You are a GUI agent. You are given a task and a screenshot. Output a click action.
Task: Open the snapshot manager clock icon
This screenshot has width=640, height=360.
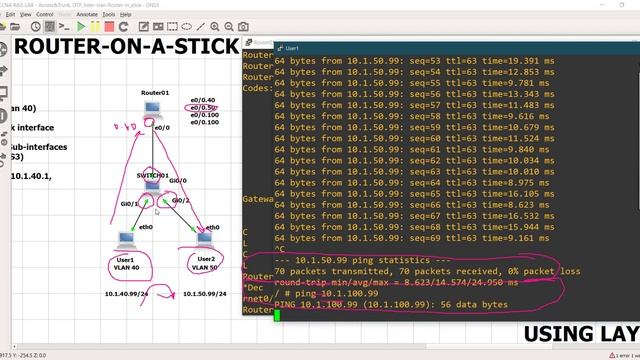(36, 27)
